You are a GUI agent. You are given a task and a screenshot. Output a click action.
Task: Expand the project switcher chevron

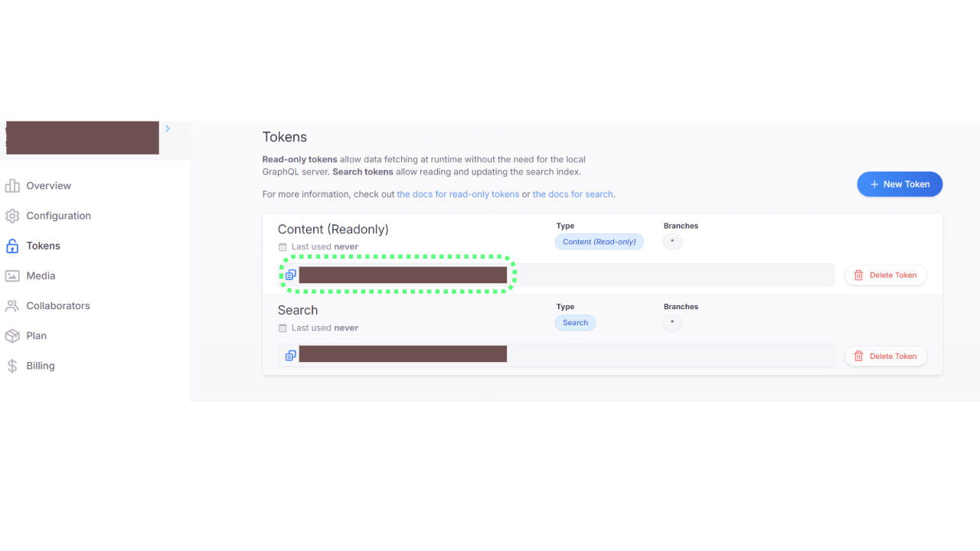pyautogui.click(x=168, y=129)
